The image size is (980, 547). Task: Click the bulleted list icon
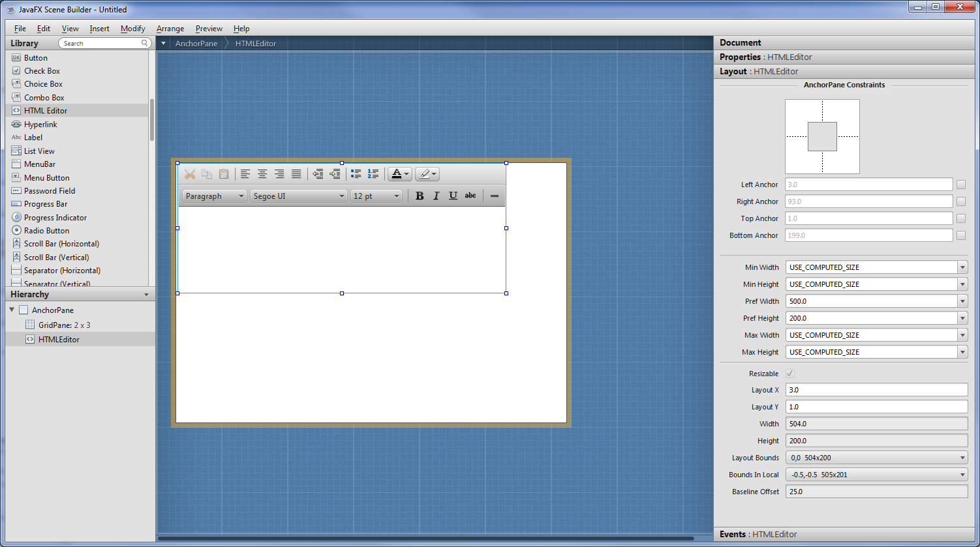click(356, 174)
